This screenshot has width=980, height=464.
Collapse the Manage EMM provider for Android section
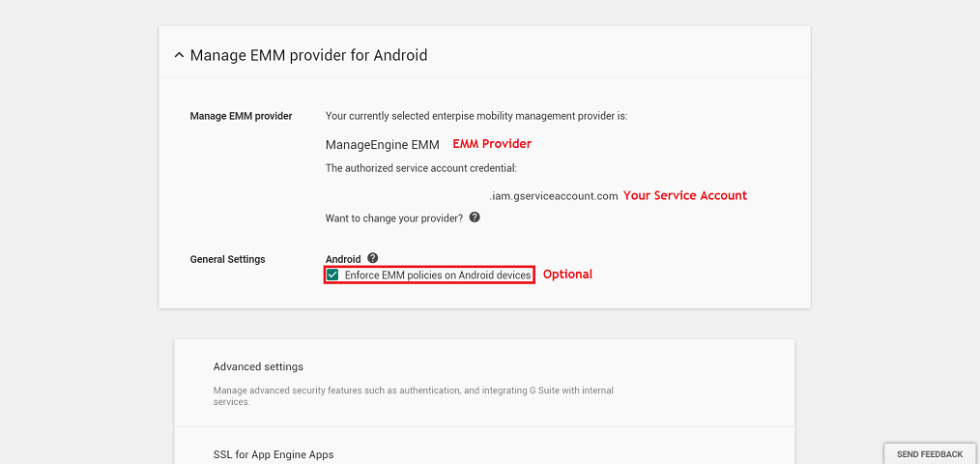coord(179,56)
